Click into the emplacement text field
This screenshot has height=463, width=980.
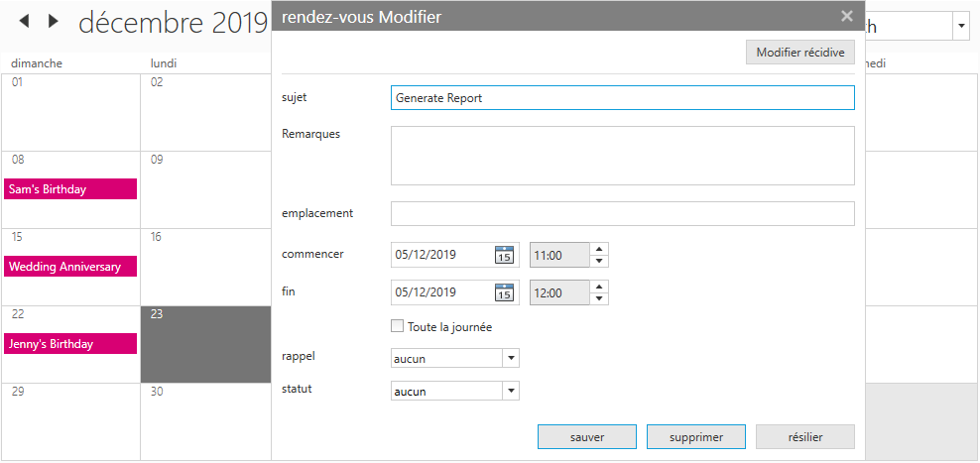(622, 214)
